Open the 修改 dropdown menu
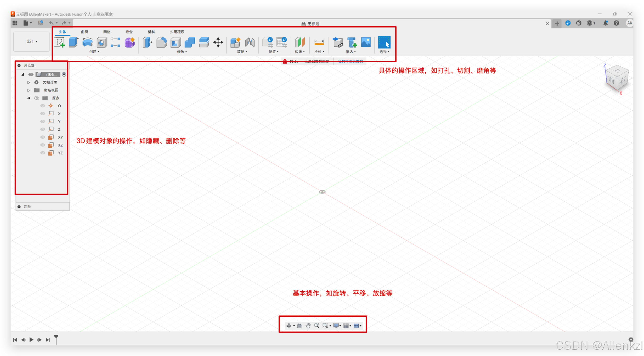 (x=182, y=52)
